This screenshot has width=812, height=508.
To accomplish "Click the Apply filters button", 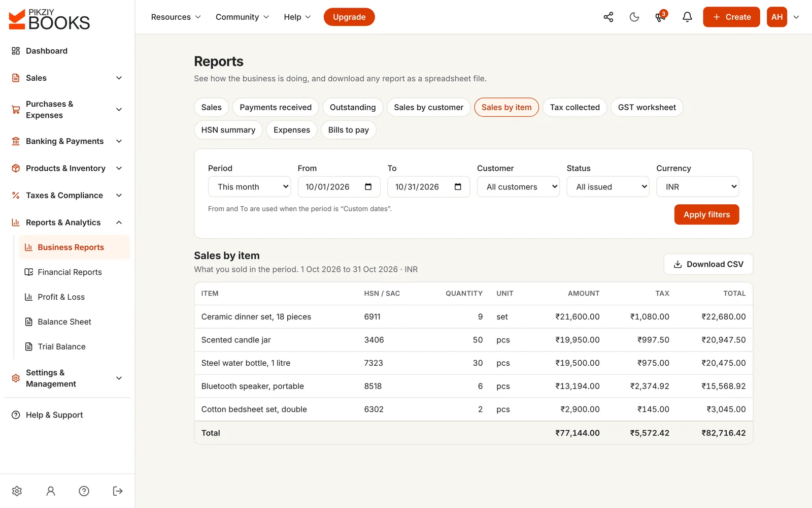I will (x=706, y=214).
